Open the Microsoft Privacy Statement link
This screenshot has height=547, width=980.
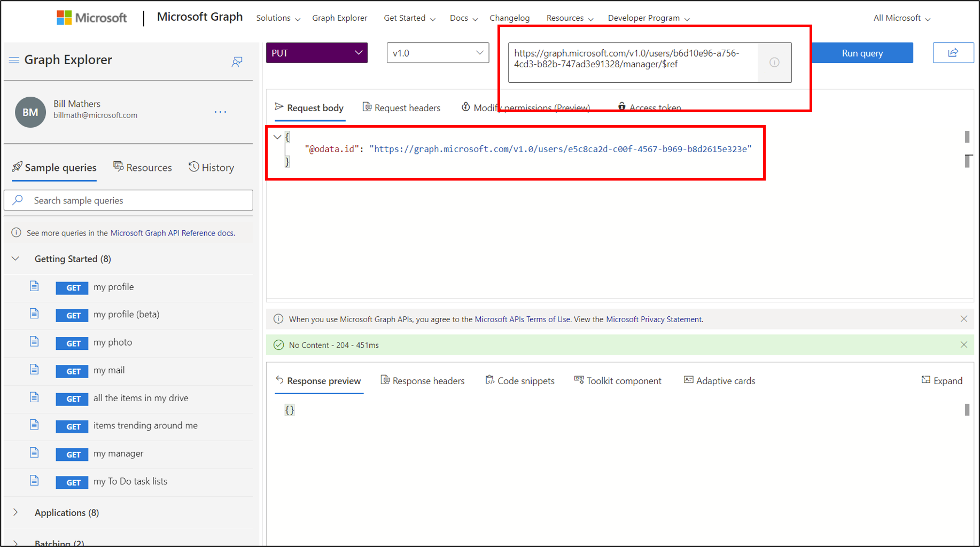[x=654, y=319]
